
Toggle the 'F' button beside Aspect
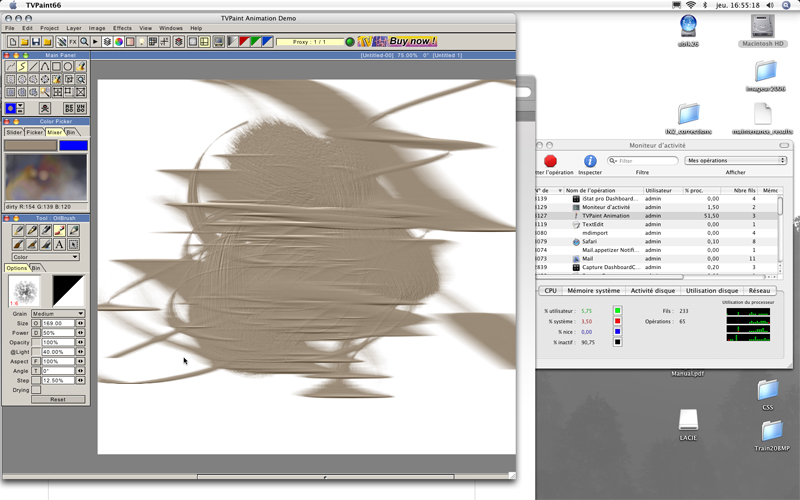tap(36, 361)
